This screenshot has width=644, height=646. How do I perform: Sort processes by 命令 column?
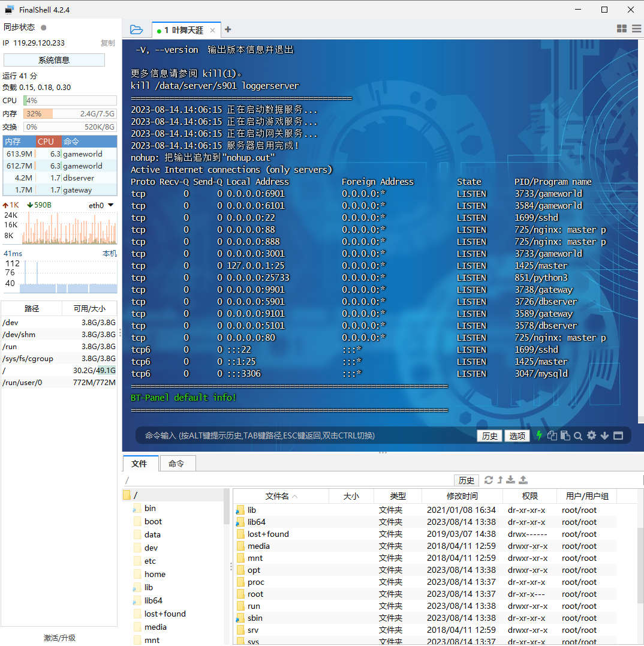89,142
